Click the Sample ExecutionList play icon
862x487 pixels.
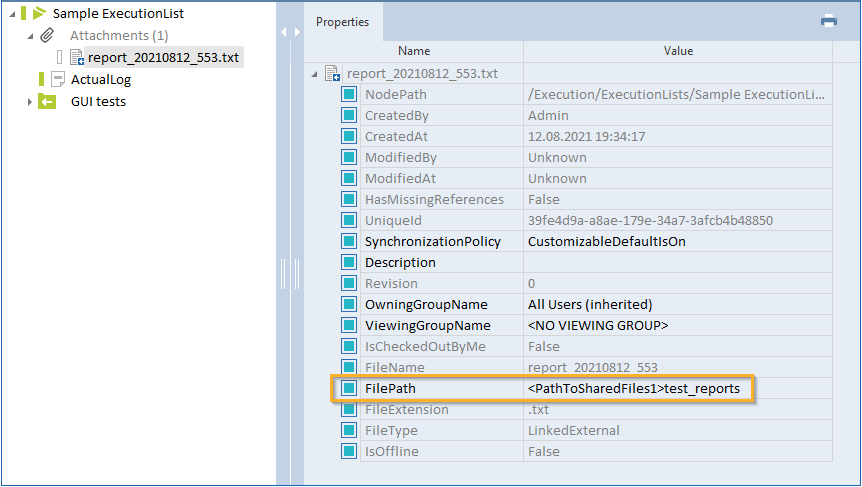point(39,14)
